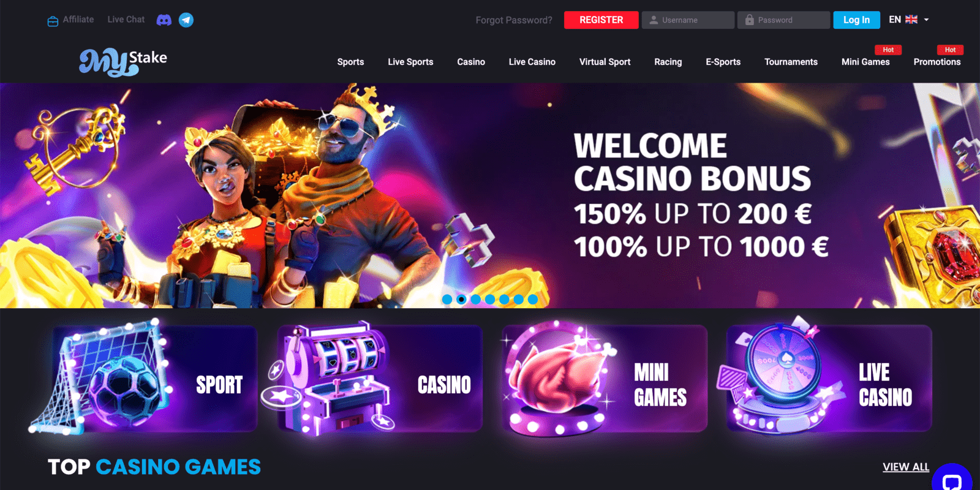The height and width of the screenshot is (490, 980).
Task: Click the Forgot Password link
Action: pos(514,20)
